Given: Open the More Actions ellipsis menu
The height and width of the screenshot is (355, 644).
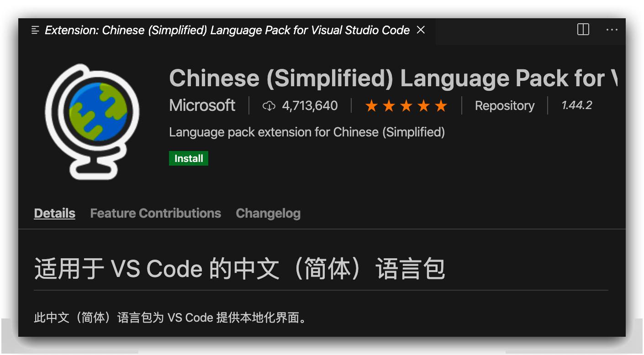Looking at the screenshot, I should [x=612, y=30].
